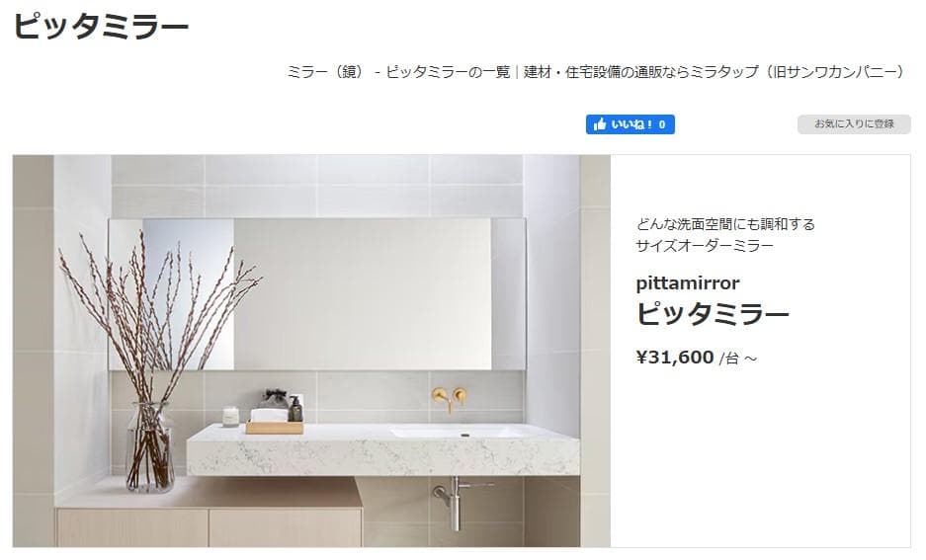Click the wooden cabinet doors in the photo
926x560 pixels.
click(209, 527)
